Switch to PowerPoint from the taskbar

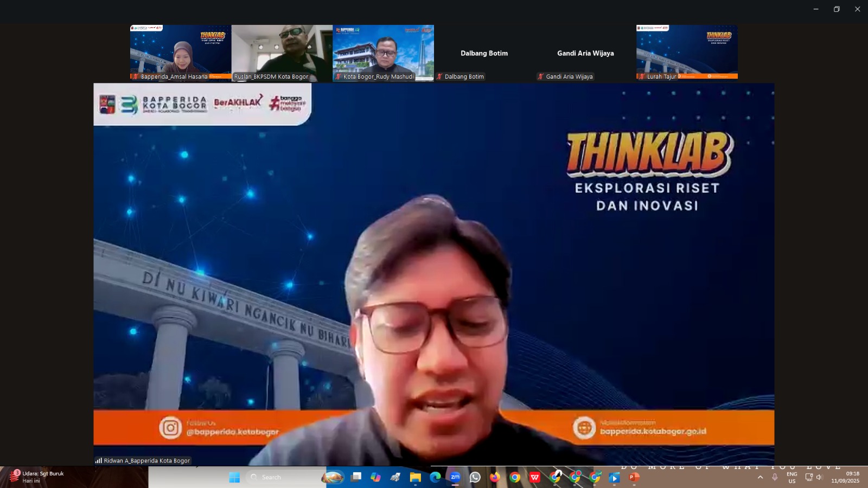pyautogui.click(x=634, y=477)
